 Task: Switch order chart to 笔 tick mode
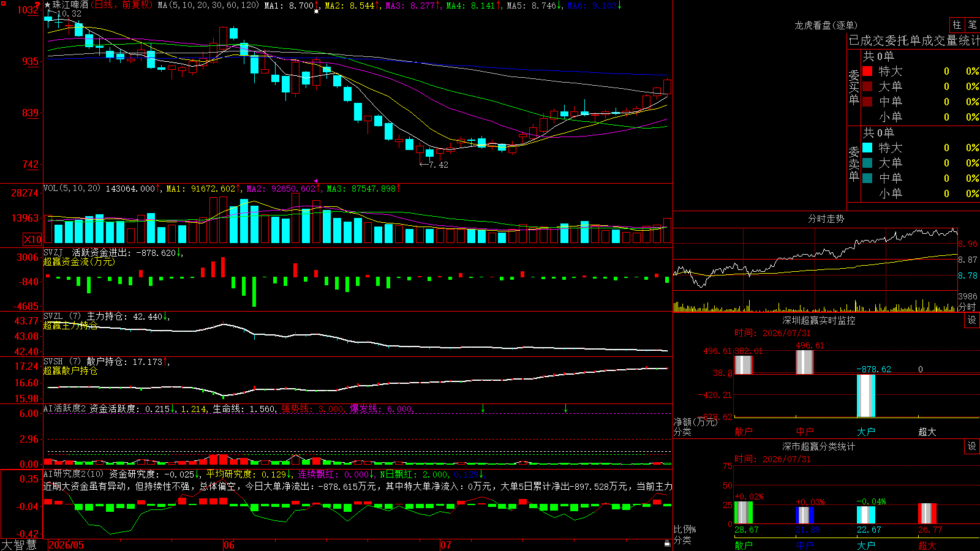point(972,24)
